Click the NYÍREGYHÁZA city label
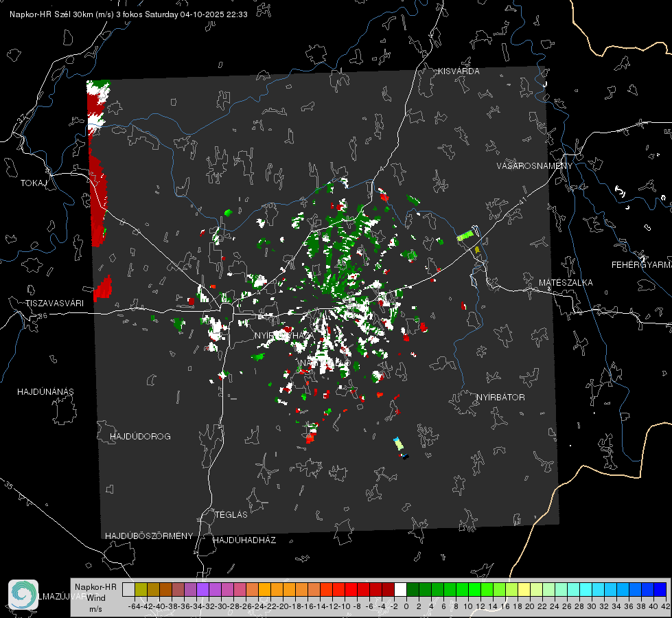 283,335
